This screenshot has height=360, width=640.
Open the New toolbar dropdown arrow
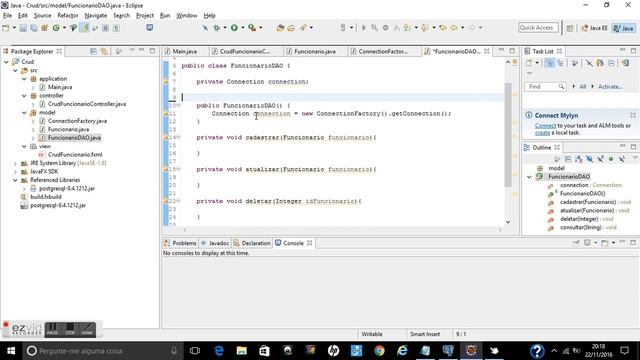tap(14, 28)
